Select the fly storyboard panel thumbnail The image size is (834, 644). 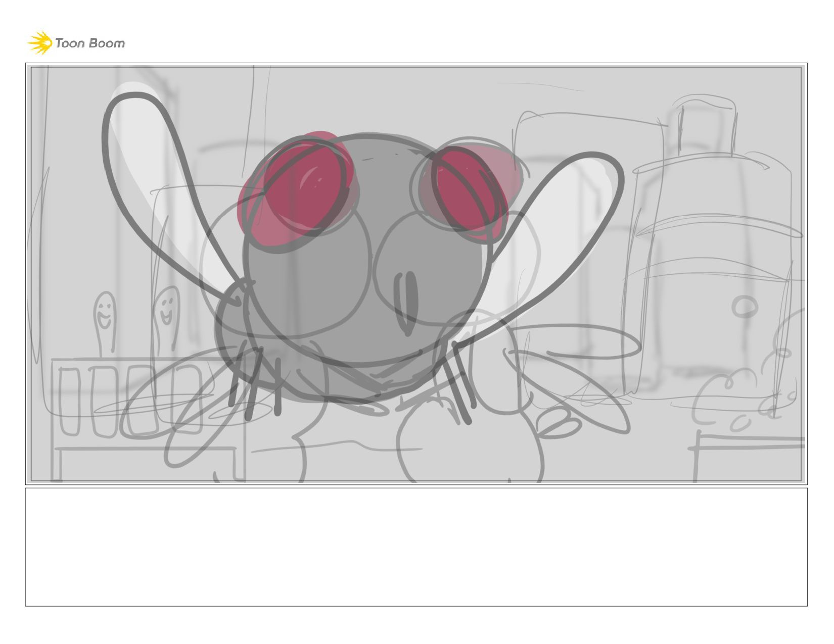coord(416,274)
